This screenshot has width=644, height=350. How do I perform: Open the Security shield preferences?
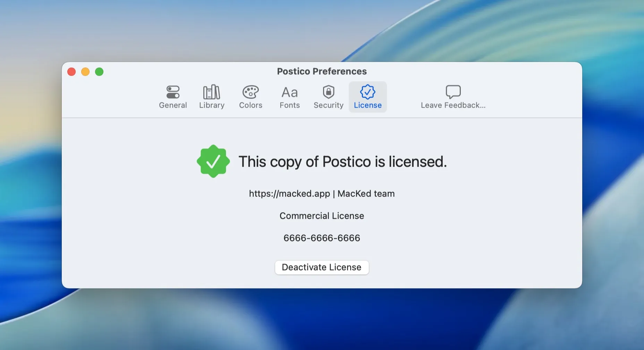click(329, 97)
